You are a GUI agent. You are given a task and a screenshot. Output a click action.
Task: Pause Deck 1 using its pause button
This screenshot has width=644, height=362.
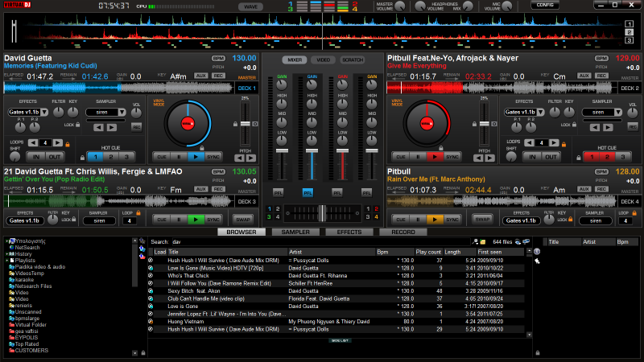click(x=179, y=157)
